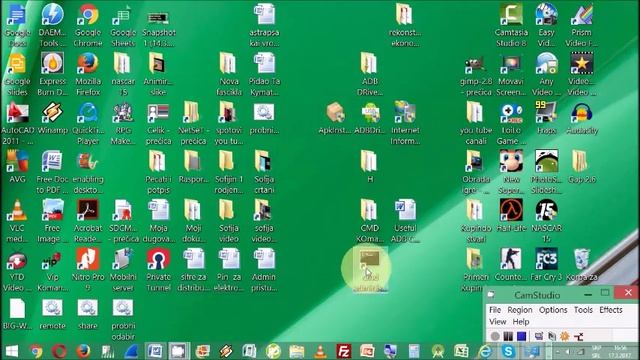Select the Prism Video desktop icon
640x360 pixels.
[581, 25]
